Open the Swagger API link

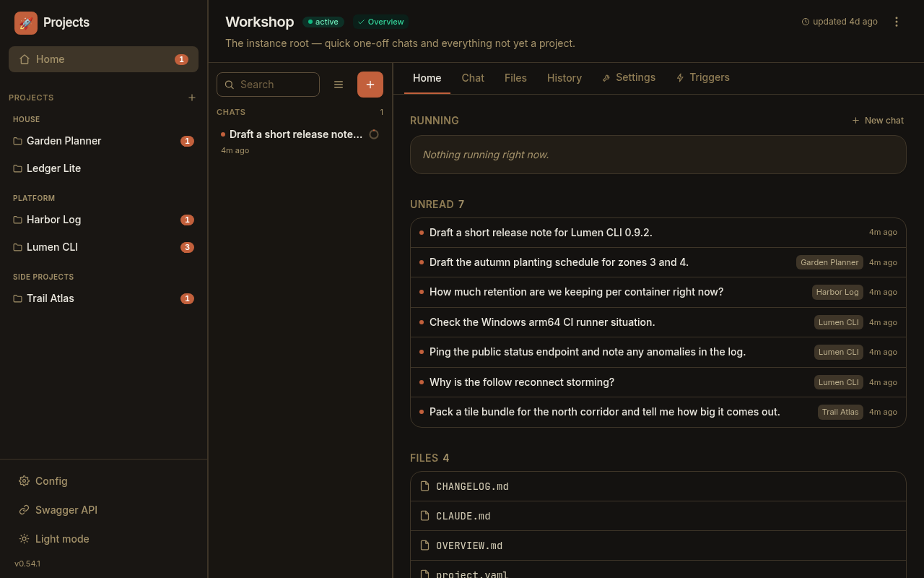coord(103,510)
